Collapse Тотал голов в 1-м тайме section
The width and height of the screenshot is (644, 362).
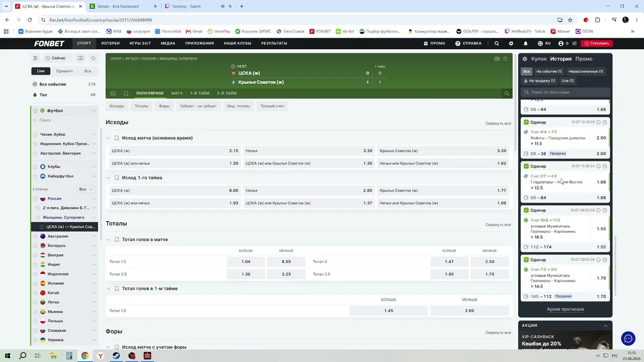(108, 289)
